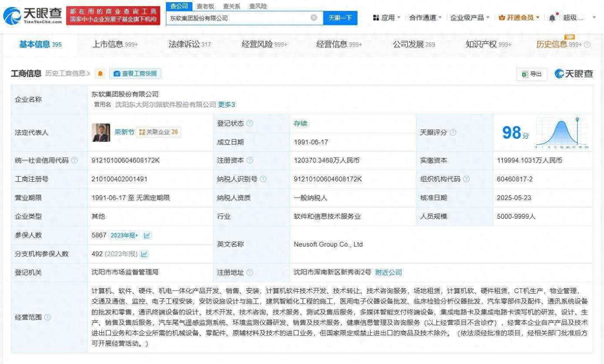Click the crown icon beside 开通会员

[x=502, y=18]
